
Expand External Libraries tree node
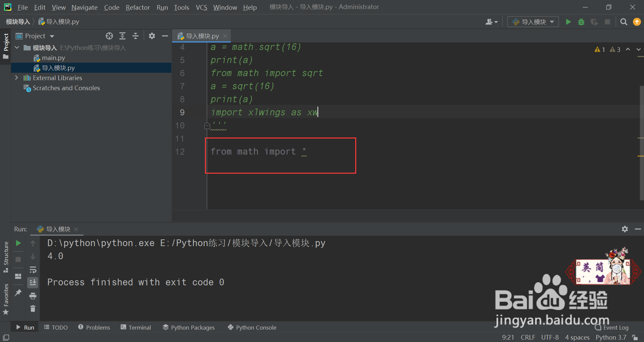point(16,78)
